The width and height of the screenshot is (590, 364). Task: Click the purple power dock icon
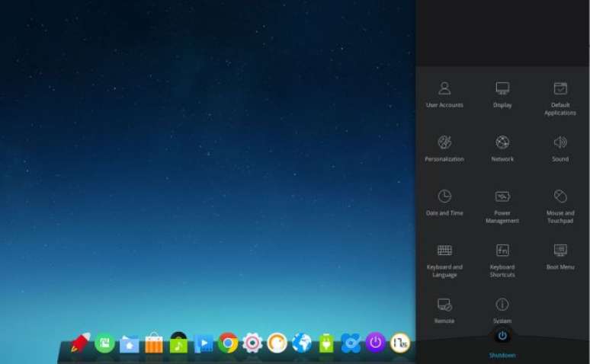point(375,343)
